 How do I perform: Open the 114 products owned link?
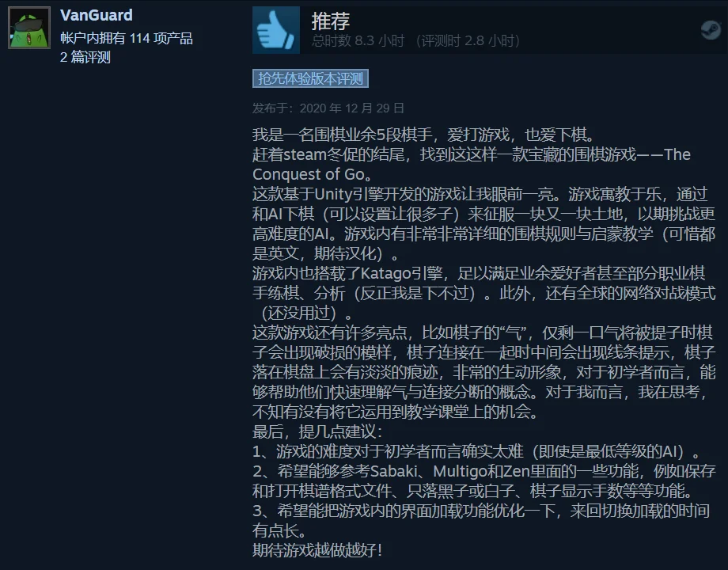tap(127, 38)
